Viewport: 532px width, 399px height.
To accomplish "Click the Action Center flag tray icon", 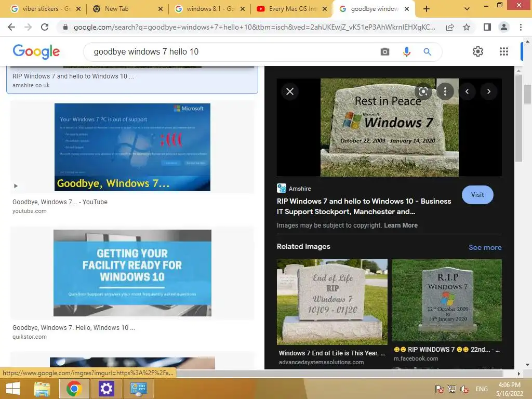I will (x=439, y=389).
